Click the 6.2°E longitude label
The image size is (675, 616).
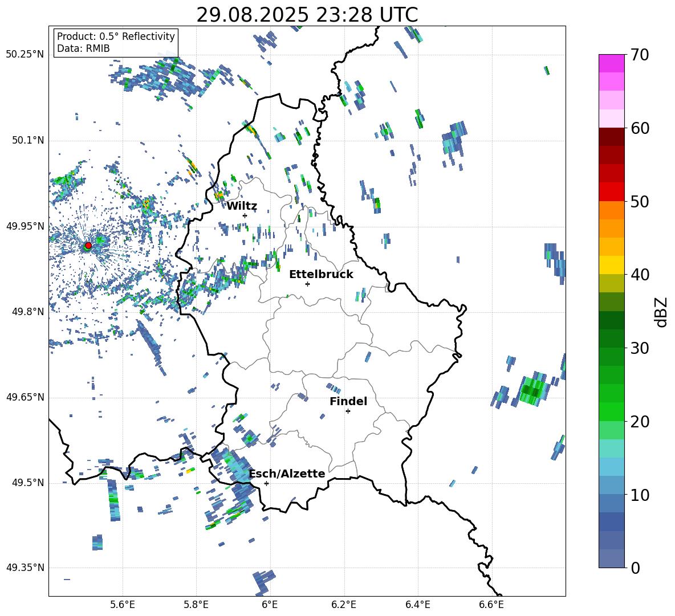tap(344, 605)
